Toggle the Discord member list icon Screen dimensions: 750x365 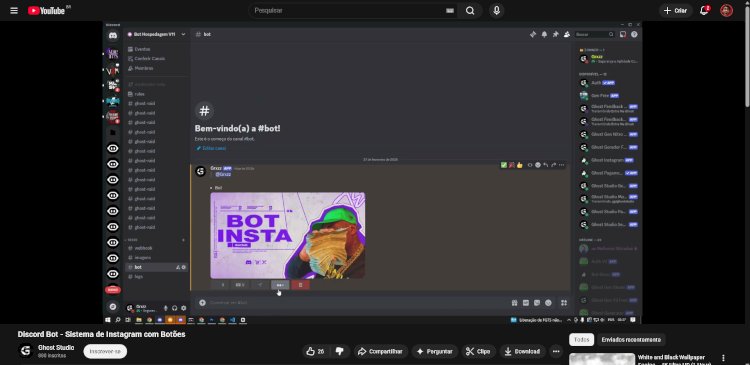click(567, 34)
